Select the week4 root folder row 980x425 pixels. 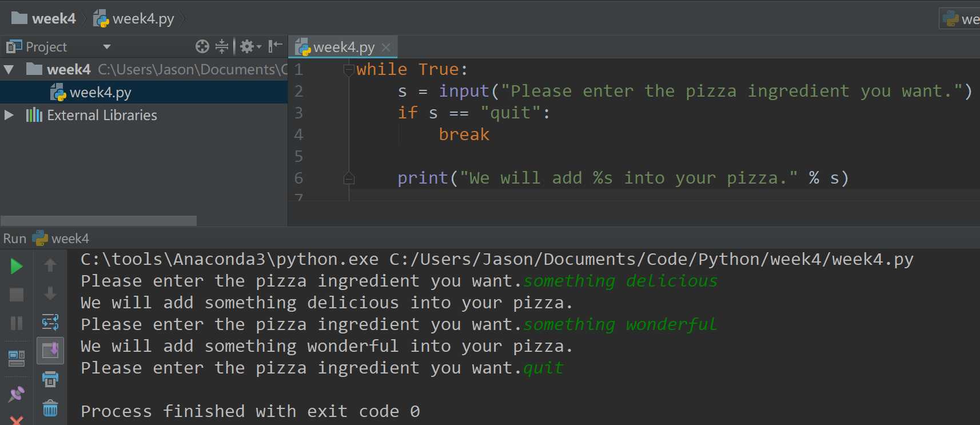click(144, 69)
